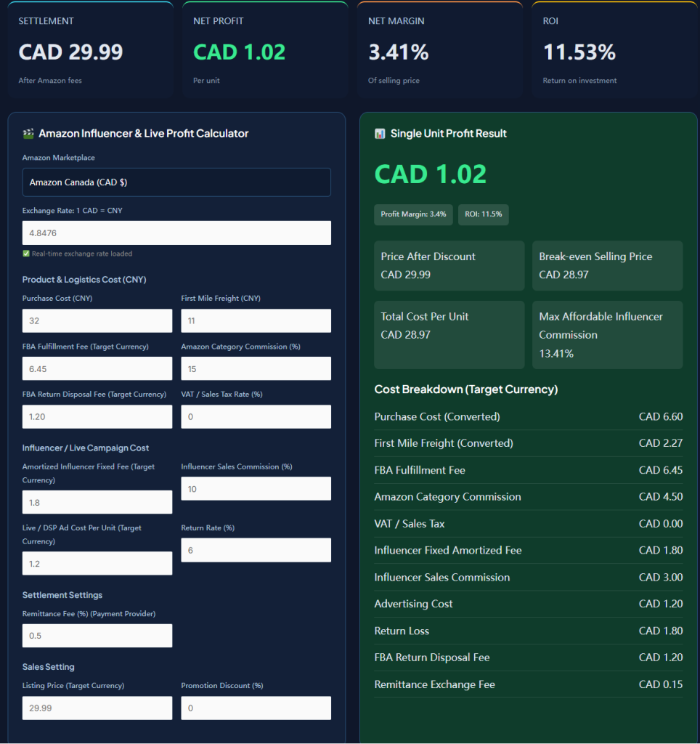Click the Amortized Influencer Fixed Fee field
This screenshot has height=744, width=700.
click(x=97, y=502)
